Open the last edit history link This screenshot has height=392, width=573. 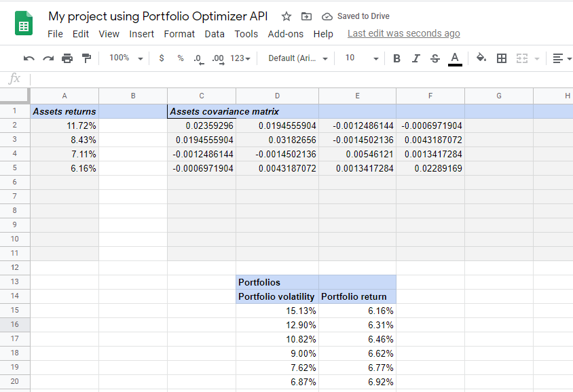[404, 34]
